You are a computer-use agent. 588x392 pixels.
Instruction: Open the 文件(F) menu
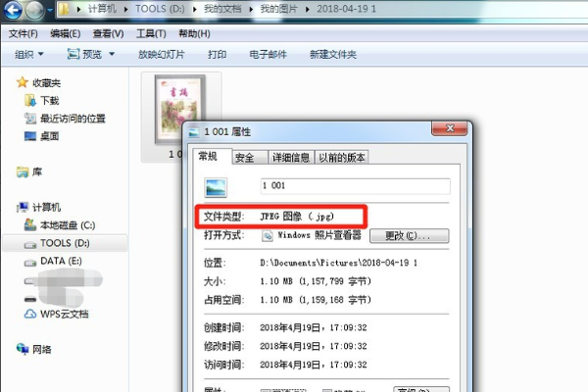click(x=23, y=33)
